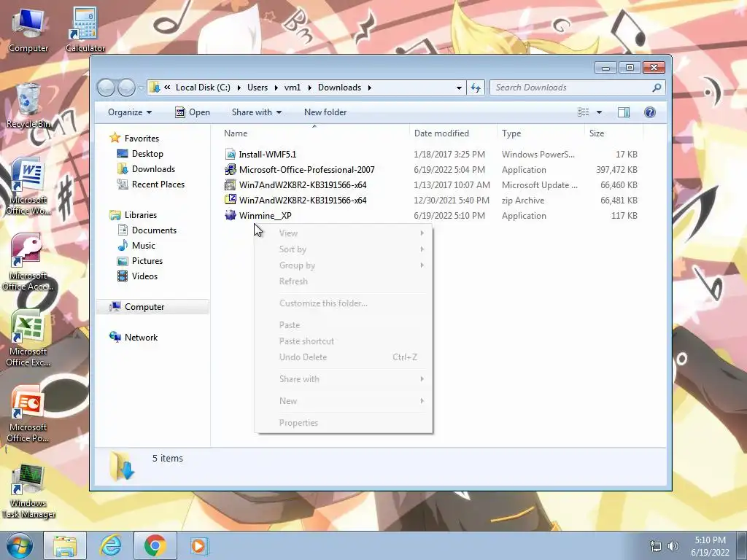This screenshot has height=560, width=747.
Task: Click the Install-WMF5.1 file icon
Action: click(x=231, y=155)
